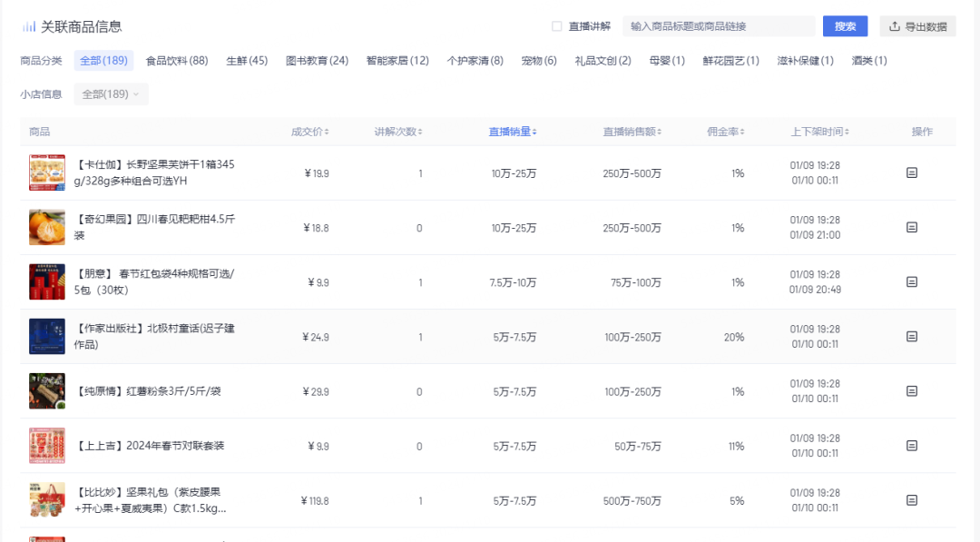Open details icon for 纯原情 红薯粉条 row

(912, 390)
